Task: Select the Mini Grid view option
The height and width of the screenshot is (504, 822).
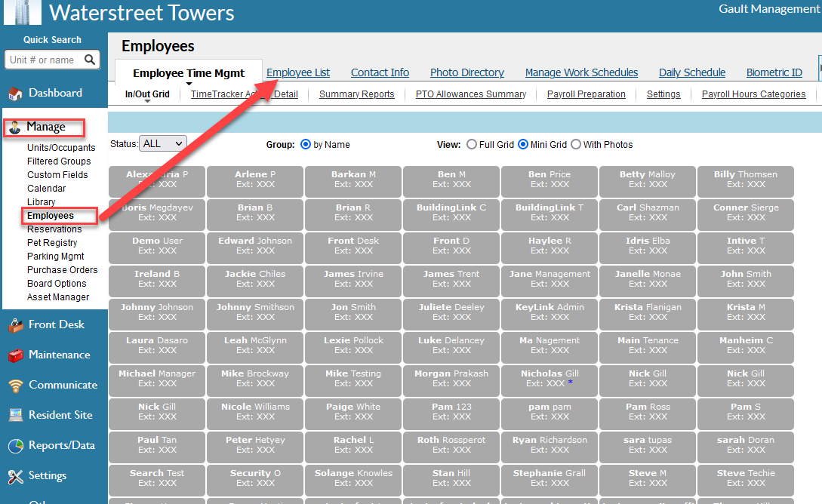Action: [523, 144]
